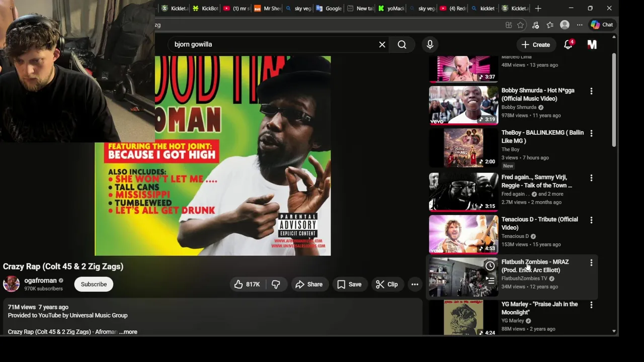Subscribe to ogafroman
The width and height of the screenshot is (644, 362).
tap(94, 285)
